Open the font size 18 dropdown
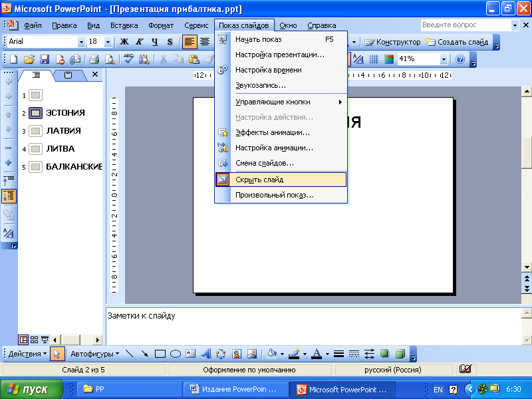This screenshot has height=399, width=532. click(x=108, y=42)
